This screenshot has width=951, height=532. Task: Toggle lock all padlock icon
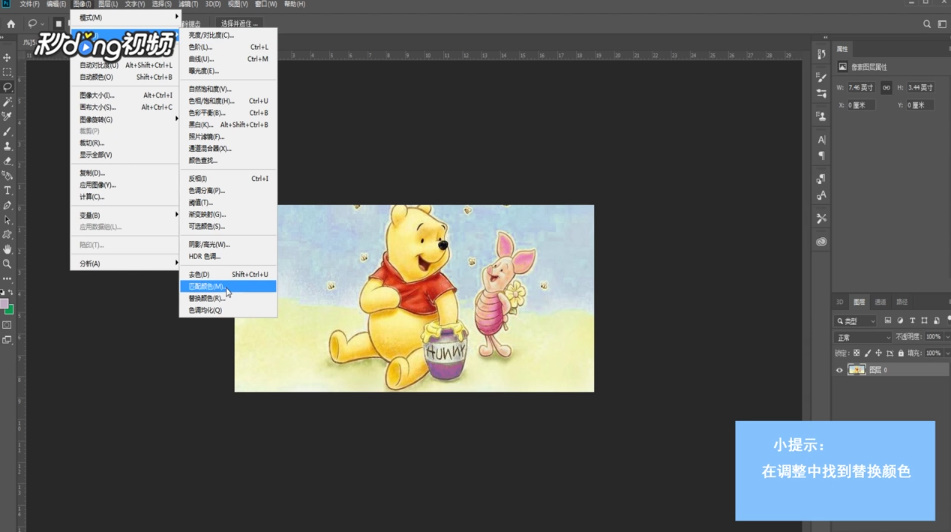901,353
